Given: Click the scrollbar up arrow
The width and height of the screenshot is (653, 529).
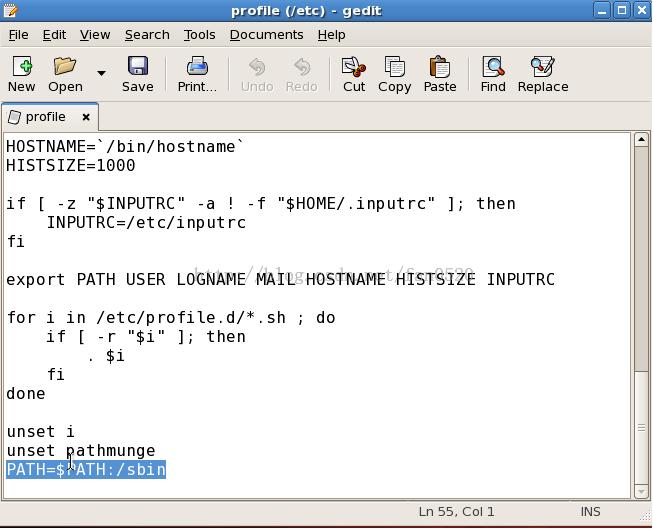Looking at the screenshot, I should 641,140.
